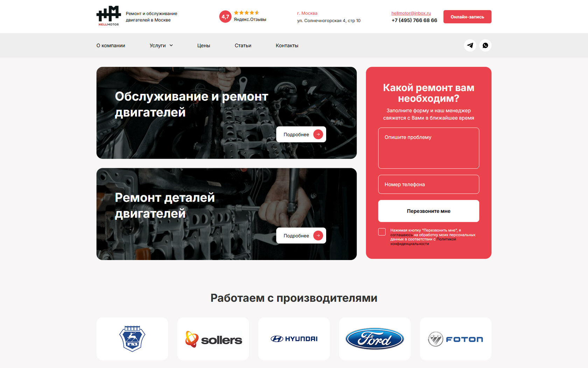The height and width of the screenshot is (368, 588).
Task: Click the Перезвоните мне button
Action: tap(429, 211)
